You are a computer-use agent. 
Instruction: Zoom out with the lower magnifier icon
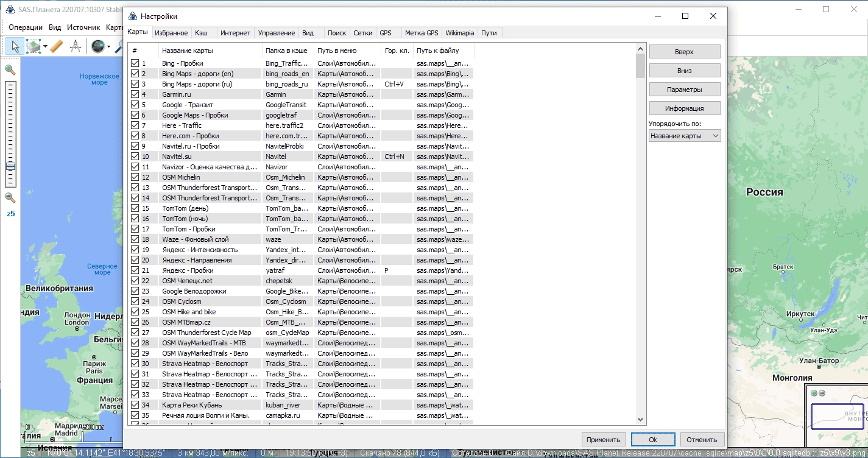10,197
